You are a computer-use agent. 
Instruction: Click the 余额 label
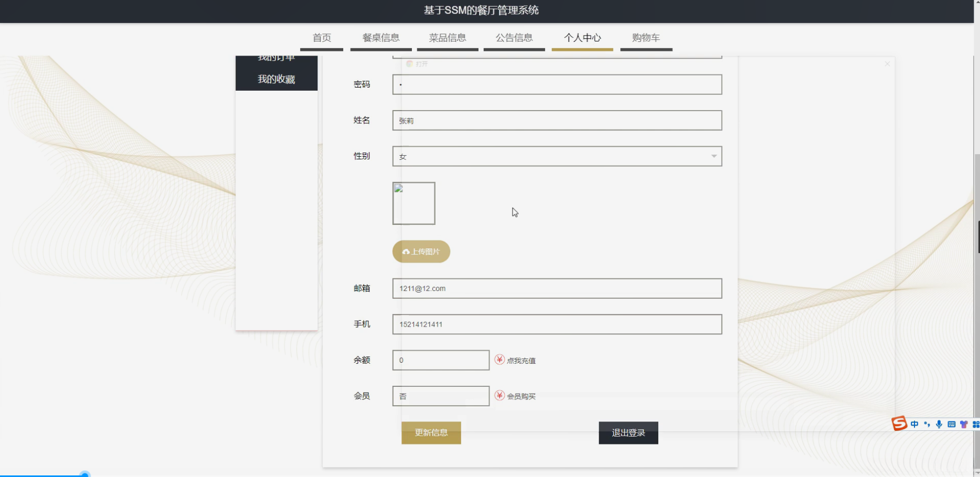point(362,360)
